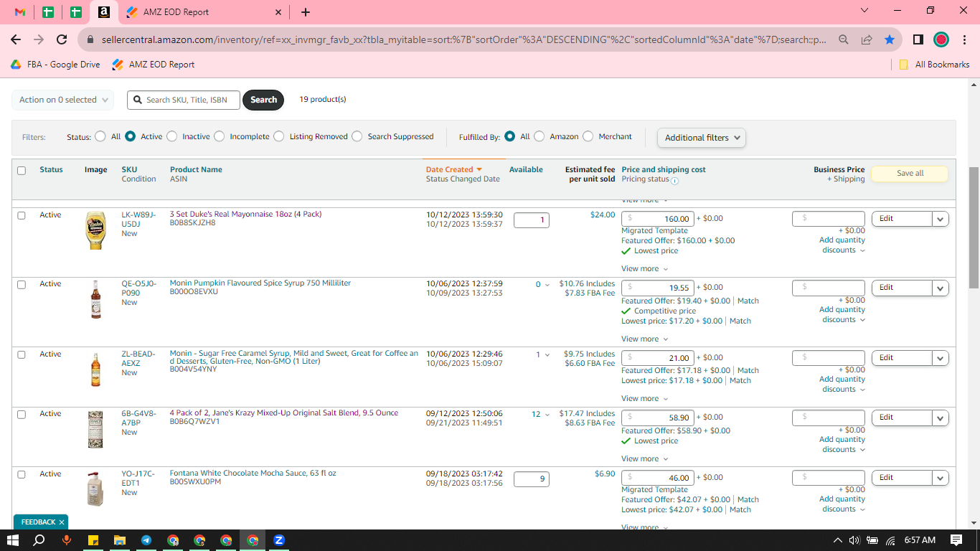Expand View more under Duke's Mayonnaise price
Viewport: 980px width, 551px height.
(644, 269)
